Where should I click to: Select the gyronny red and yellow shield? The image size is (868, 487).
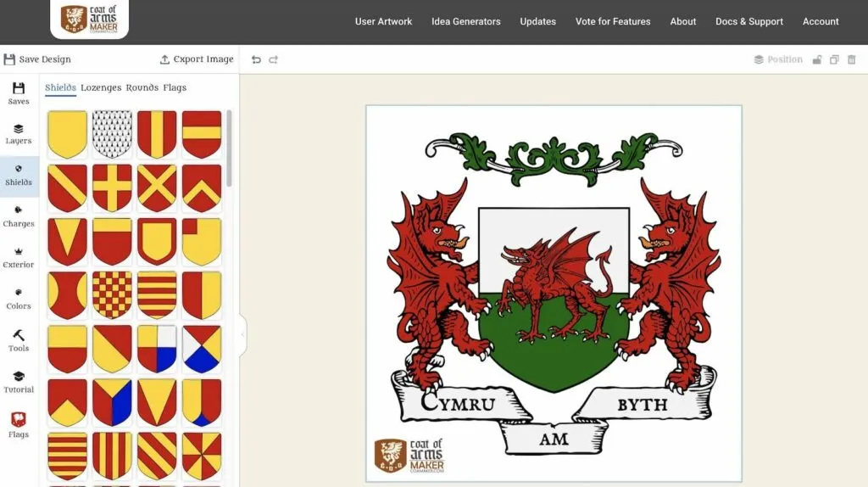tap(202, 456)
